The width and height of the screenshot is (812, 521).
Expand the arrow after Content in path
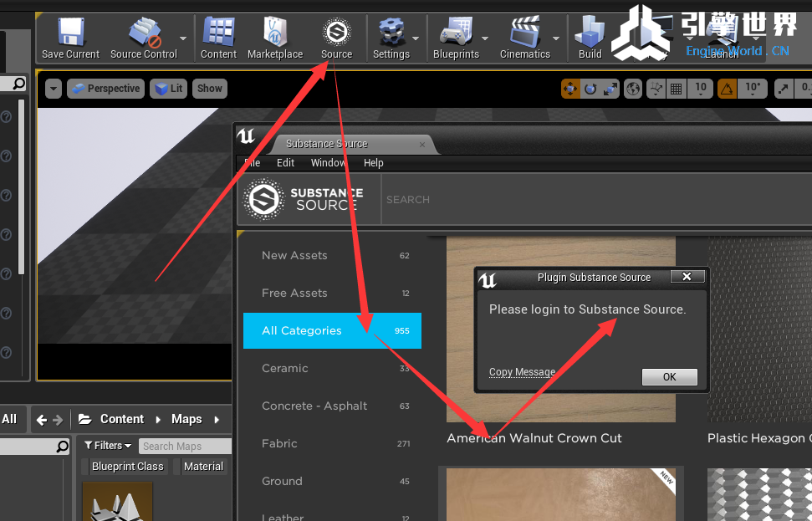158,420
